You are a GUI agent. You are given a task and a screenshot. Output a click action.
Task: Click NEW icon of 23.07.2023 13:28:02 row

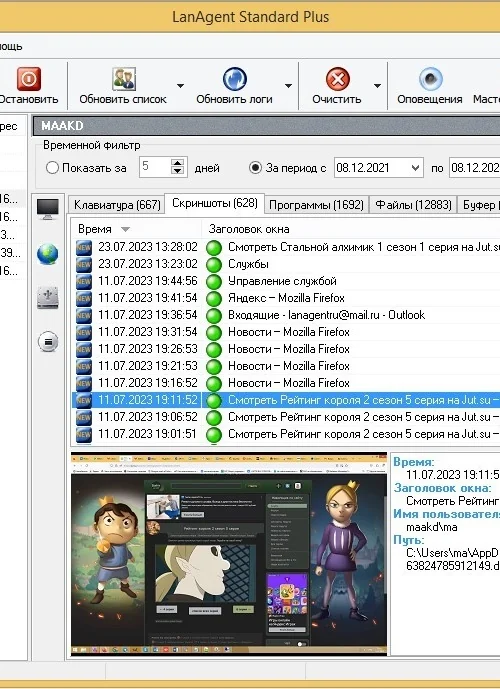pos(83,247)
